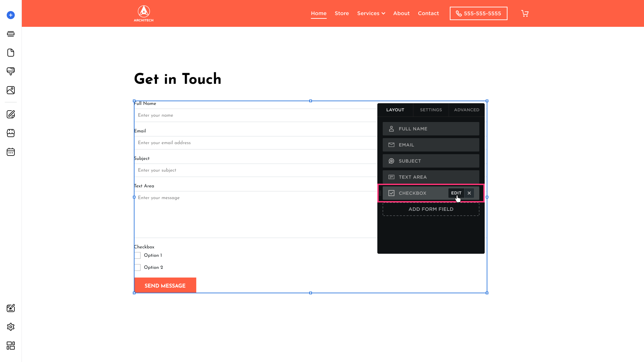Open the media image icon in sidebar

pyautogui.click(x=11, y=90)
